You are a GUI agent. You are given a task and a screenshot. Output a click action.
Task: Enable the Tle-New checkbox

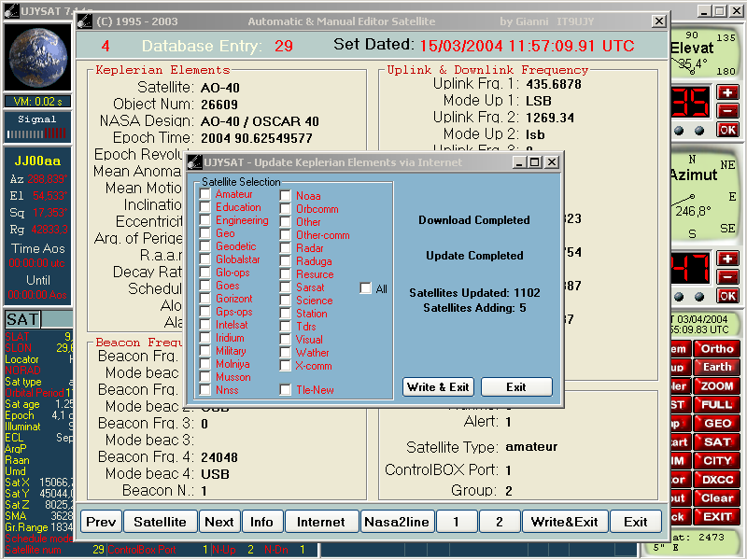tap(286, 390)
